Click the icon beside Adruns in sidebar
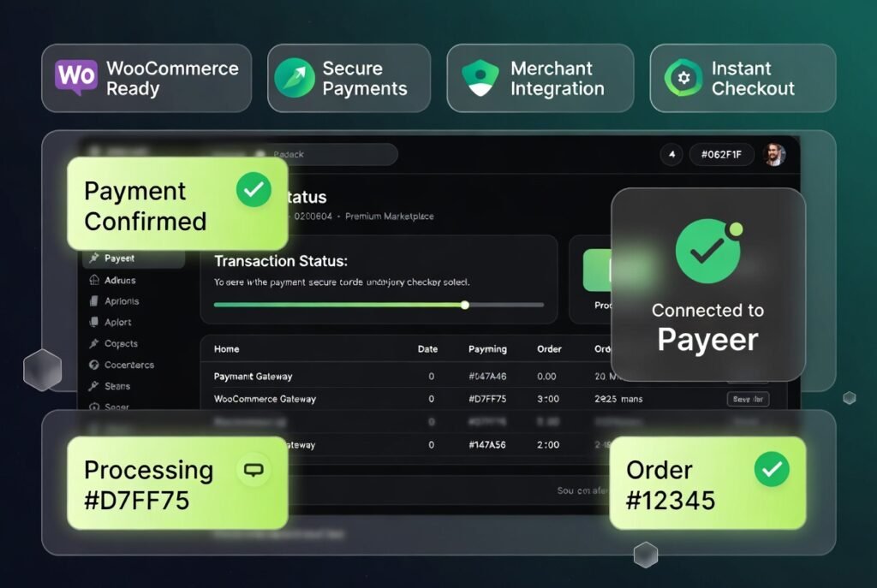 (94, 280)
